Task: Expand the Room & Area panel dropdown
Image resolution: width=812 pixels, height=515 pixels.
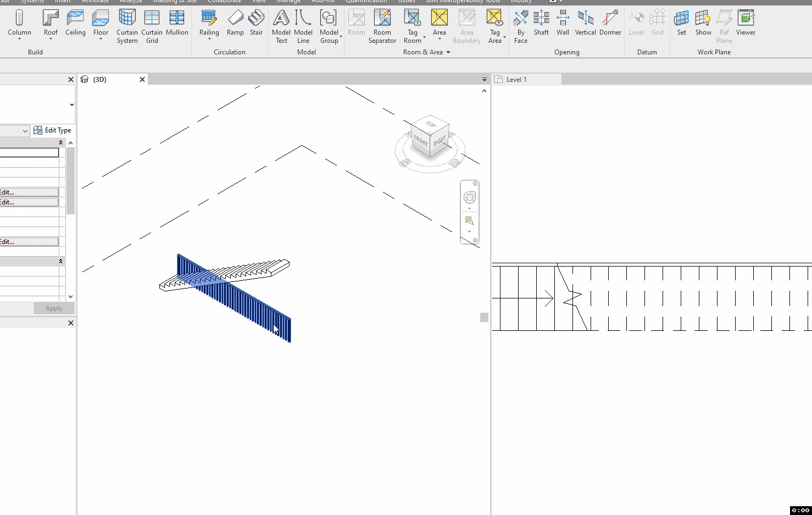Action: (448, 52)
